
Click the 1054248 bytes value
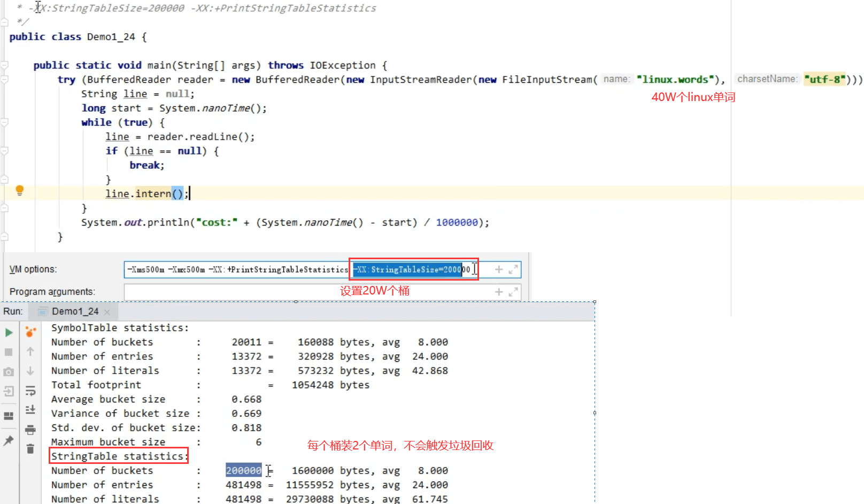coord(313,385)
